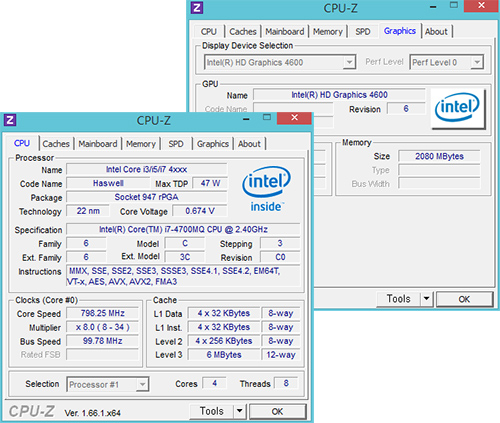The height and width of the screenshot is (423, 500).
Task: Maximize the back Graphics CPU-Z window
Action: tap(454, 5)
